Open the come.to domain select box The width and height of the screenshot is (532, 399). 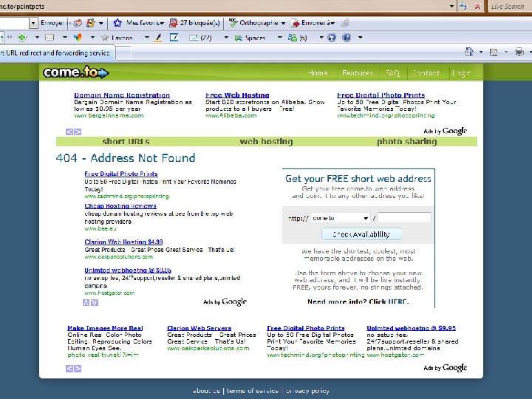coord(341,218)
